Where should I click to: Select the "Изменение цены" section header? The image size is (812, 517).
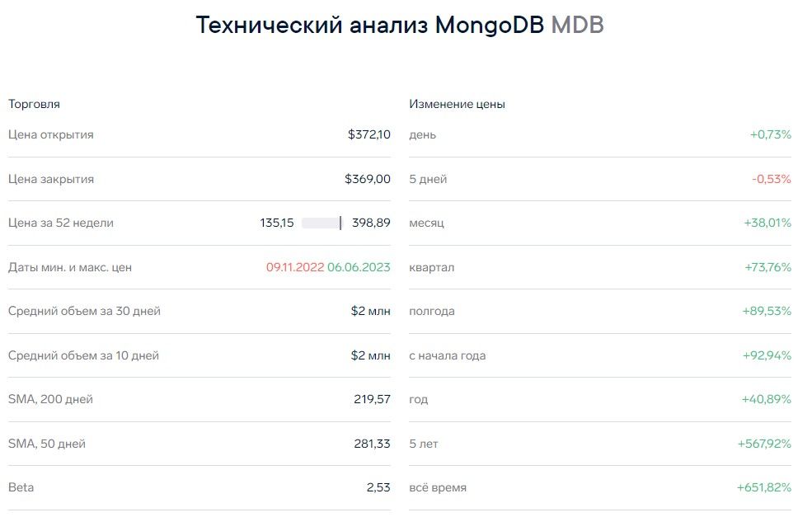457,105
